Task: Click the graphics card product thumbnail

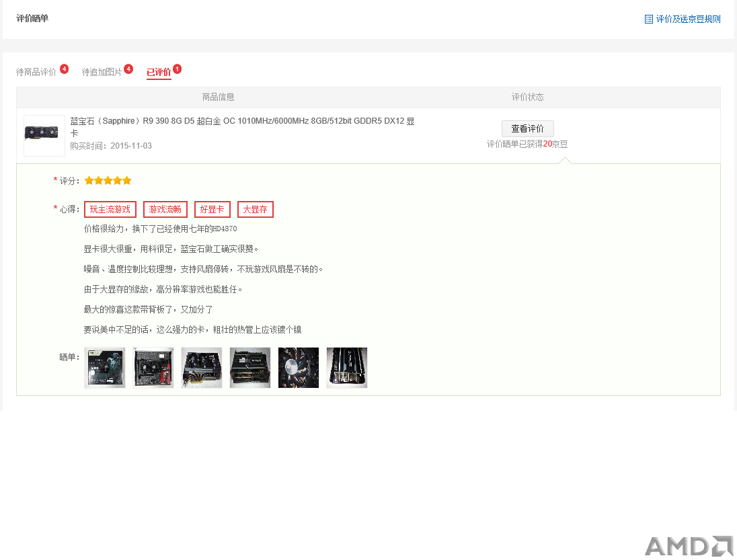Action: point(44,135)
